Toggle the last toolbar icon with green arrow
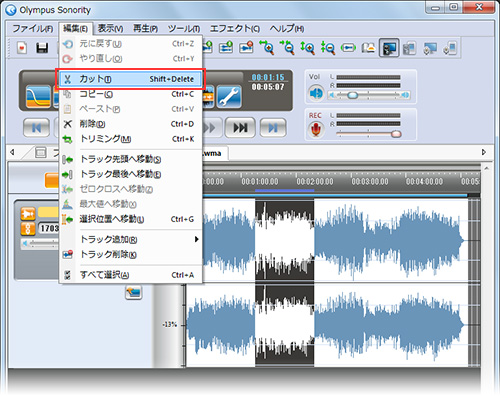The width and height of the screenshot is (500, 396). (x=450, y=48)
